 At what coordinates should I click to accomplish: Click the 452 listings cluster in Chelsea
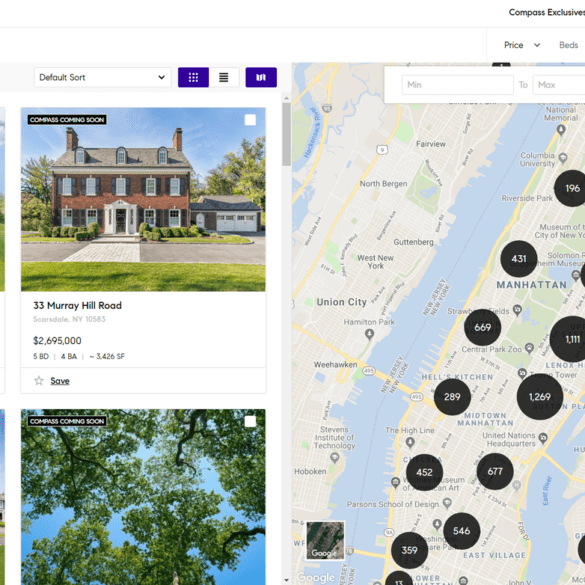click(x=424, y=472)
